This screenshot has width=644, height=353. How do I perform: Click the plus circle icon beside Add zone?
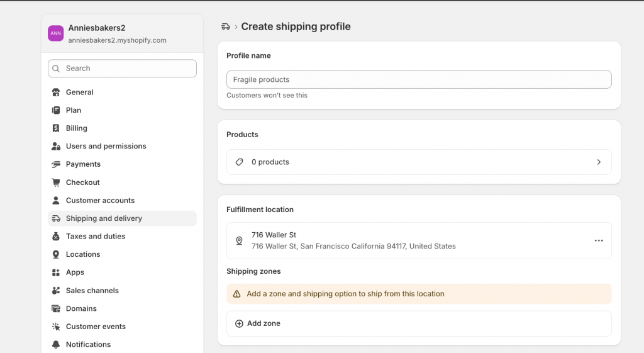click(x=239, y=323)
